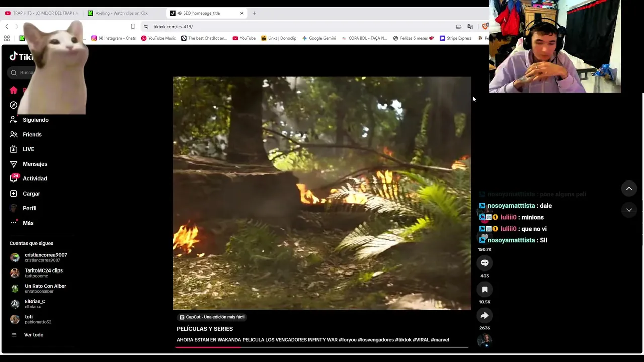
Task: Seek using the video progress bar
Action: tap(322, 347)
